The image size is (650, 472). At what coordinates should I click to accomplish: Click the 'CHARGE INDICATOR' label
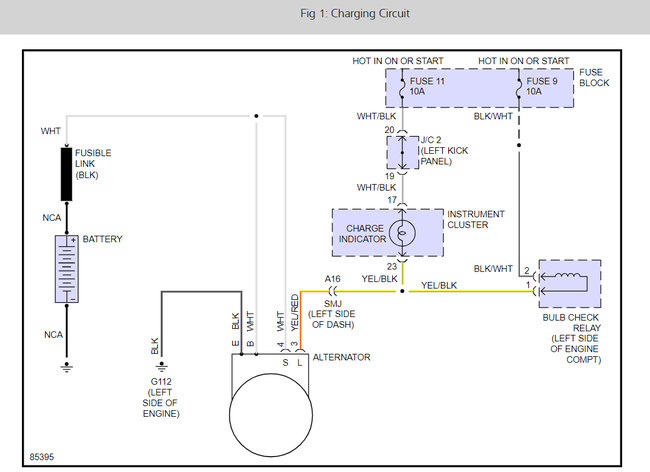pyautogui.click(x=362, y=234)
